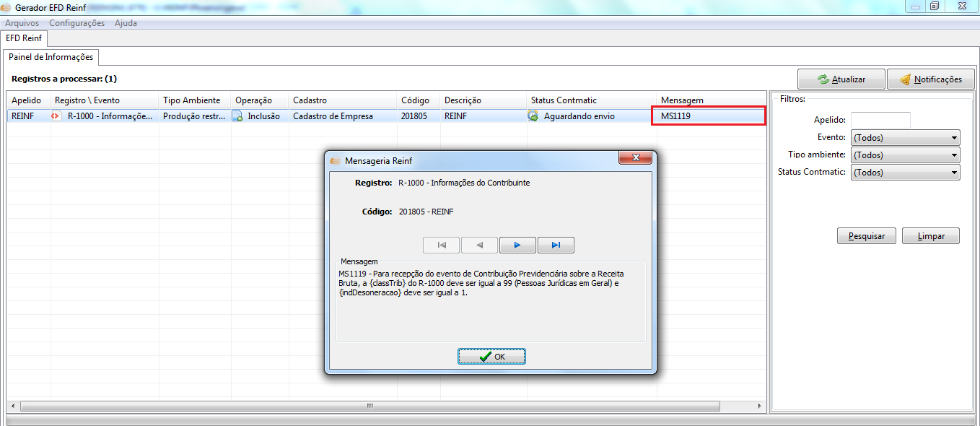The image size is (980, 426).
Task: Click the Mensageria Reinf dialog title icon
Action: coord(335,161)
